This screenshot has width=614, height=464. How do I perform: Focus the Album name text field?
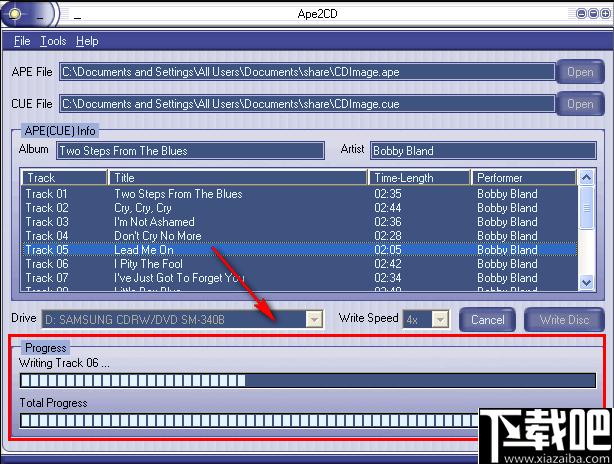tap(190, 151)
